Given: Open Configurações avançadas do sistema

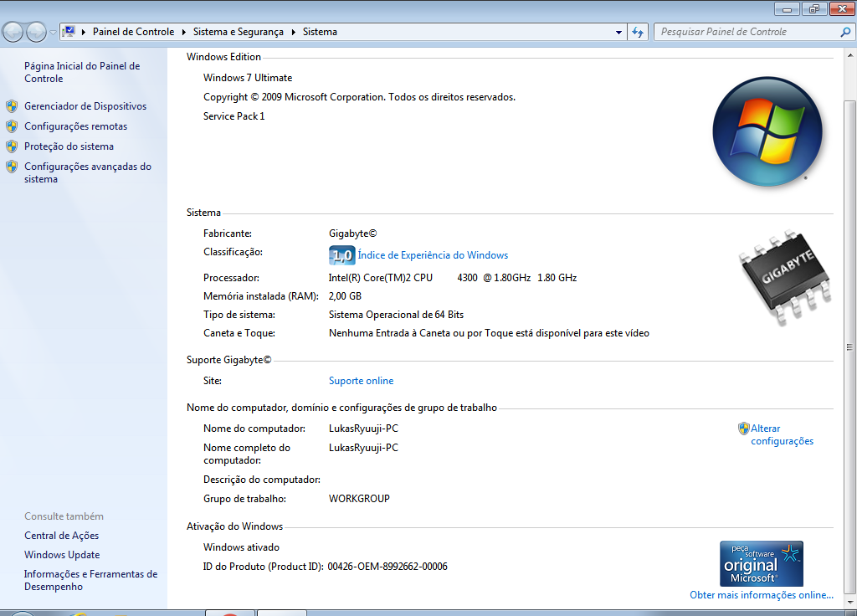Looking at the screenshot, I should click(87, 172).
